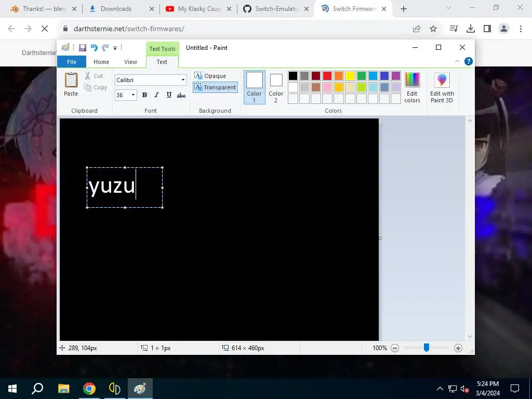Screen dimensions: 532x399
Task: Pick the green color swatch
Action: tap(362, 76)
